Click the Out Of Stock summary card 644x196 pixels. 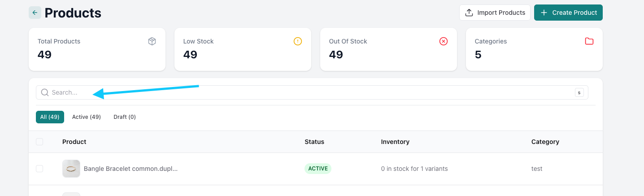click(x=388, y=49)
